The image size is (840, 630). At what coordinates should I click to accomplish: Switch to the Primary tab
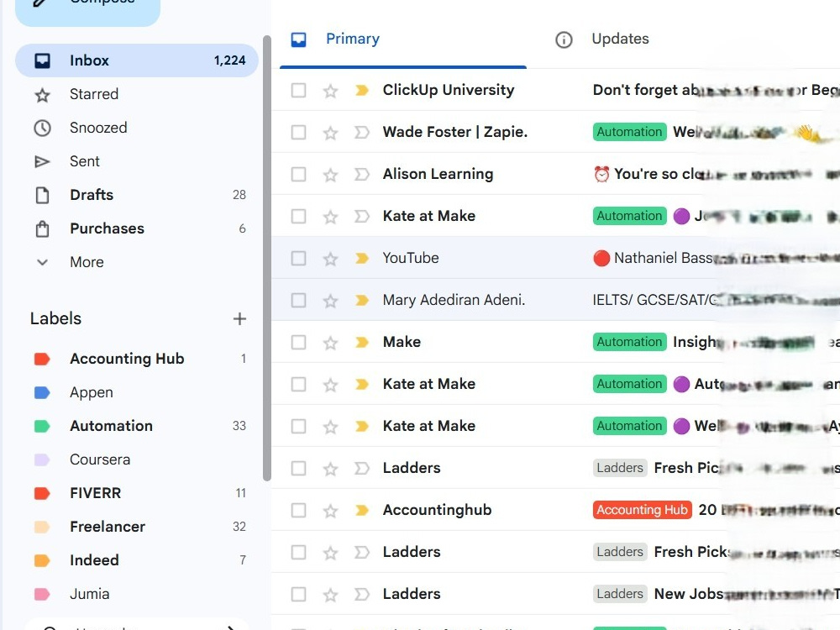pyautogui.click(x=403, y=39)
